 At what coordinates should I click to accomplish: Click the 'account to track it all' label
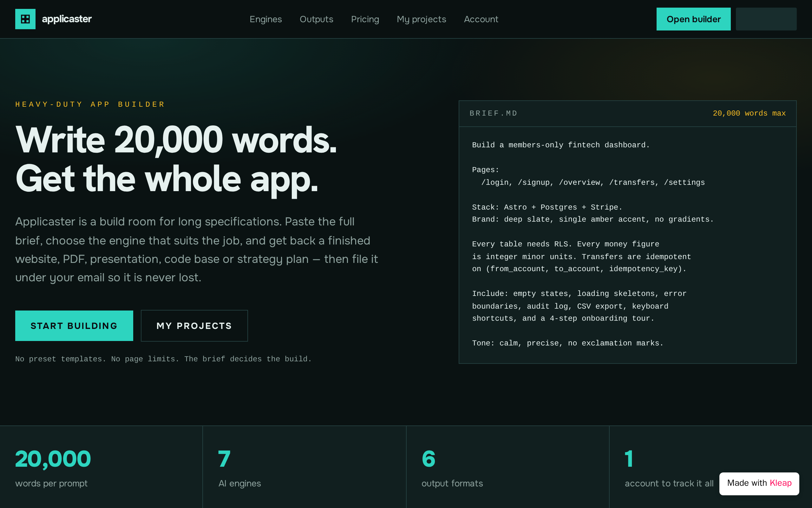[669, 483]
